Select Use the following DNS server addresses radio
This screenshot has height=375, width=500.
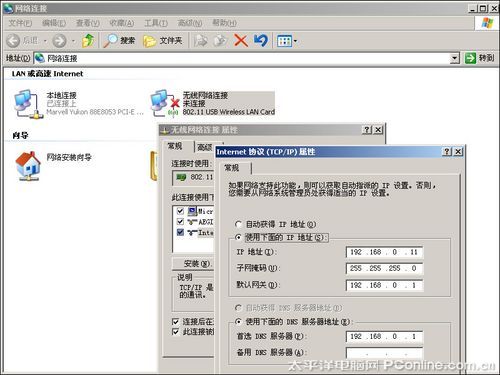coord(238,322)
